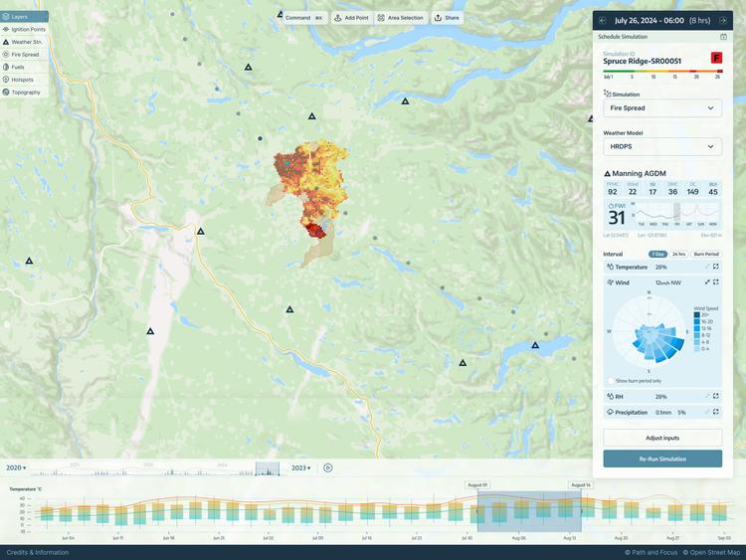Open the Simulation type dropdown

(662, 108)
